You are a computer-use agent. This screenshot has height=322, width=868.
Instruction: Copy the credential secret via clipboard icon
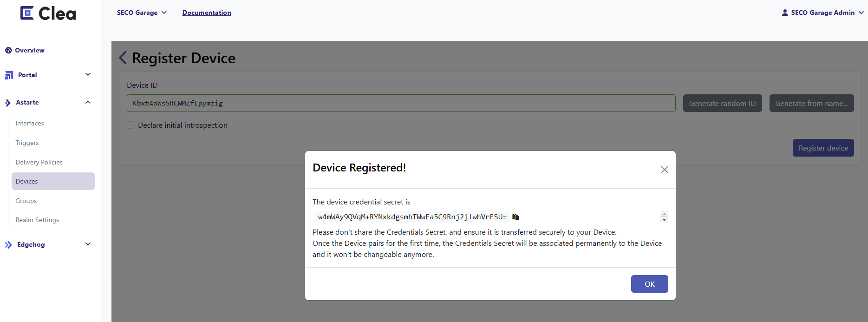click(x=516, y=217)
